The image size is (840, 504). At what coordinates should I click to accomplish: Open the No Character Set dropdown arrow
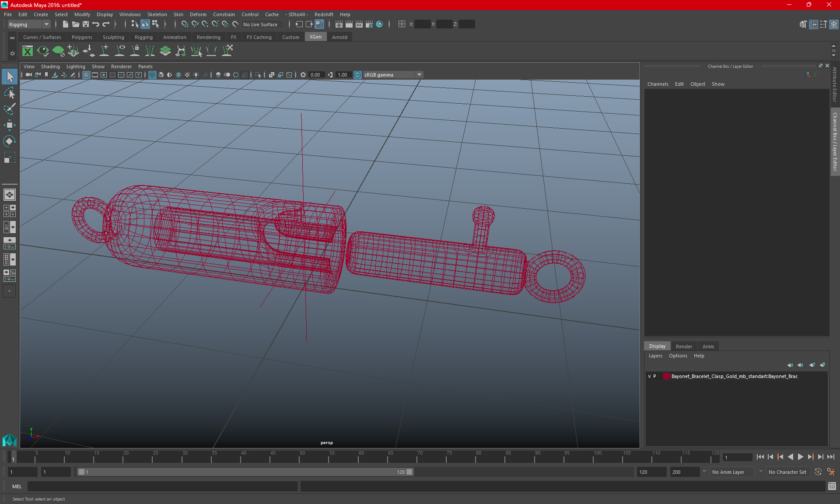pyautogui.click(x=761, y=472)
